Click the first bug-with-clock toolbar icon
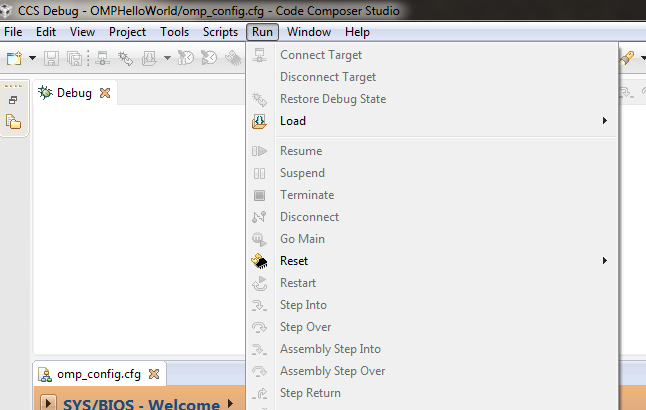Screen dimensions: 646x410 pos(185,58)
